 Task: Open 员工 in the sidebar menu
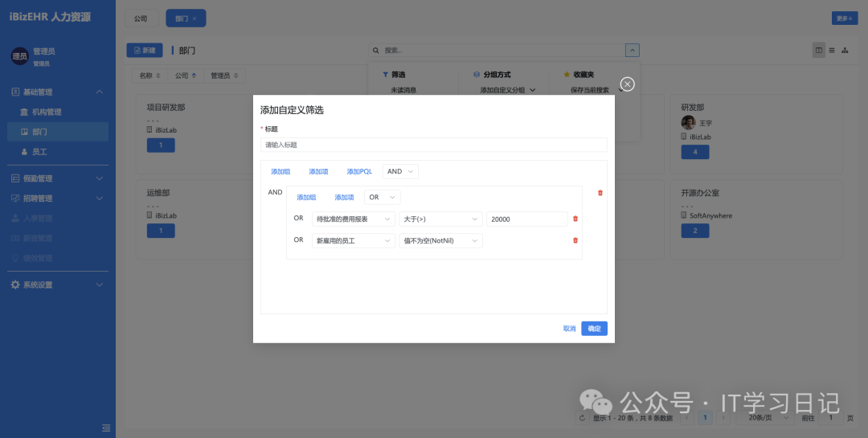pyautogui.click(x=39, y=151)
